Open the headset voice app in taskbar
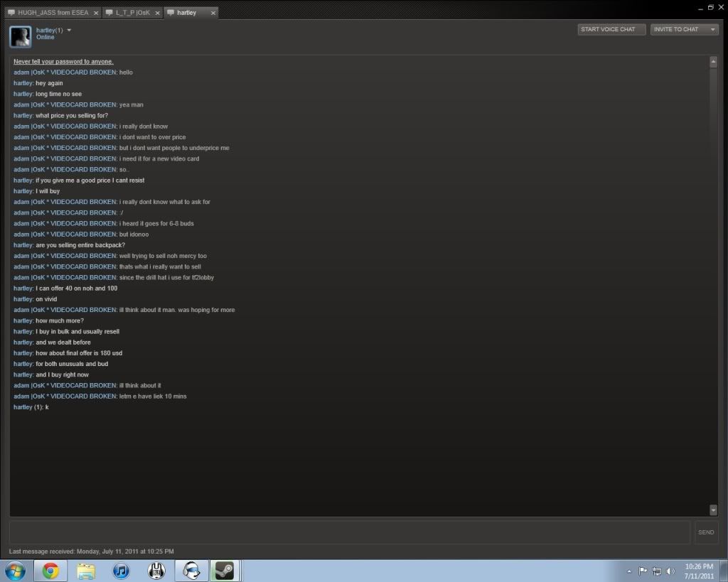728x582 pixels. coord(191,571)
